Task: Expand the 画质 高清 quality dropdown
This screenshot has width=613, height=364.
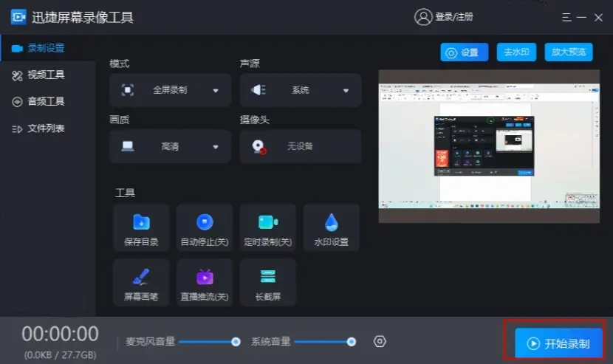Action: pyautogui.click(x=216, y=147)
